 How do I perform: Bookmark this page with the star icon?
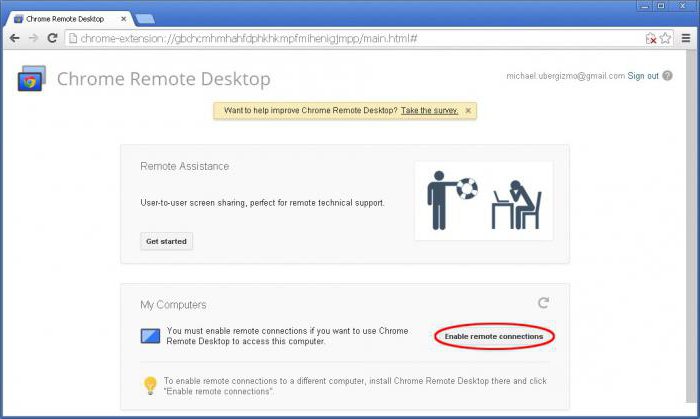665,38
